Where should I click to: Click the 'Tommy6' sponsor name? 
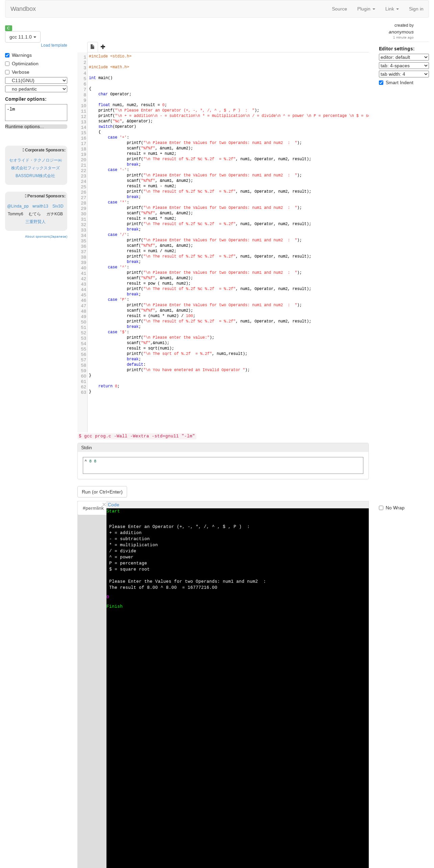(16, 214)
